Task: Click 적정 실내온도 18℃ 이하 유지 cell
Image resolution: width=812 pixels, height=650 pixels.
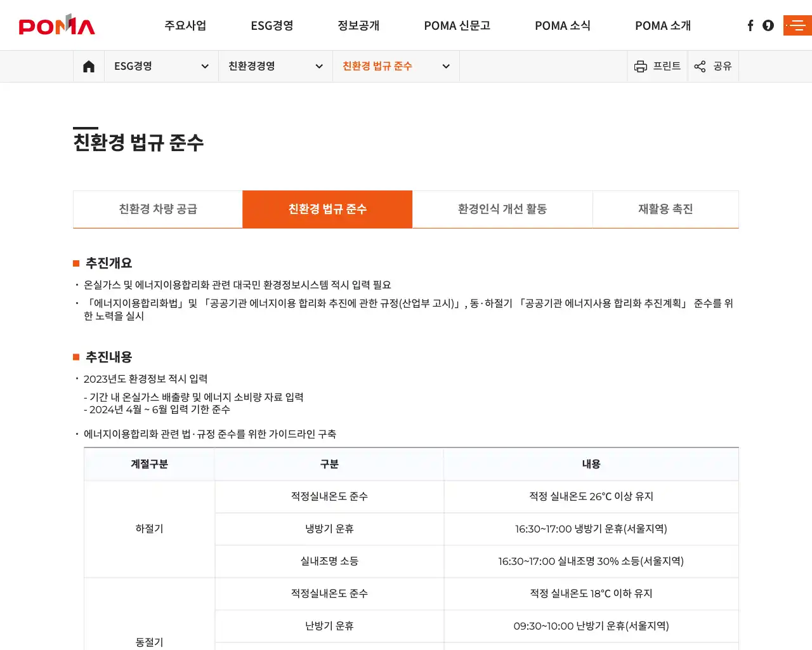Action: point(591,594)
